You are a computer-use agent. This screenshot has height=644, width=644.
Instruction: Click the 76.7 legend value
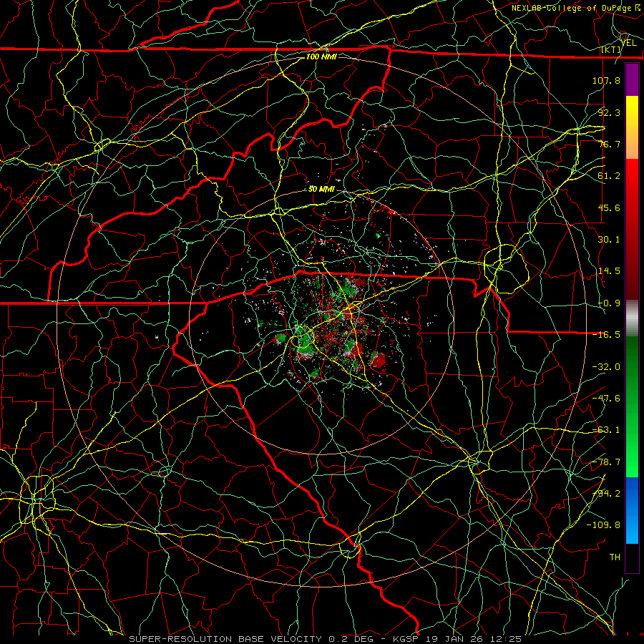[609, 144]
